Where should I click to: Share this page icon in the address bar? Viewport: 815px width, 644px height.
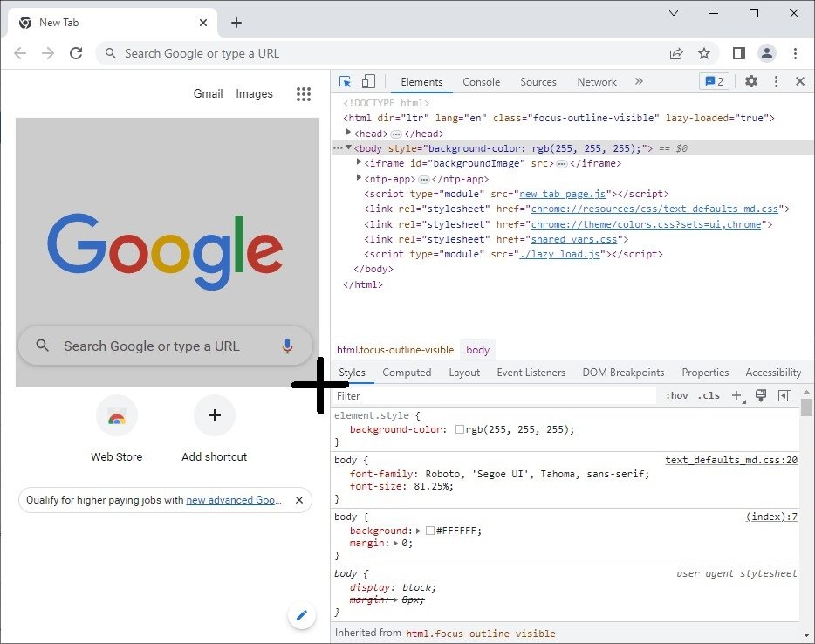point(676,53)
